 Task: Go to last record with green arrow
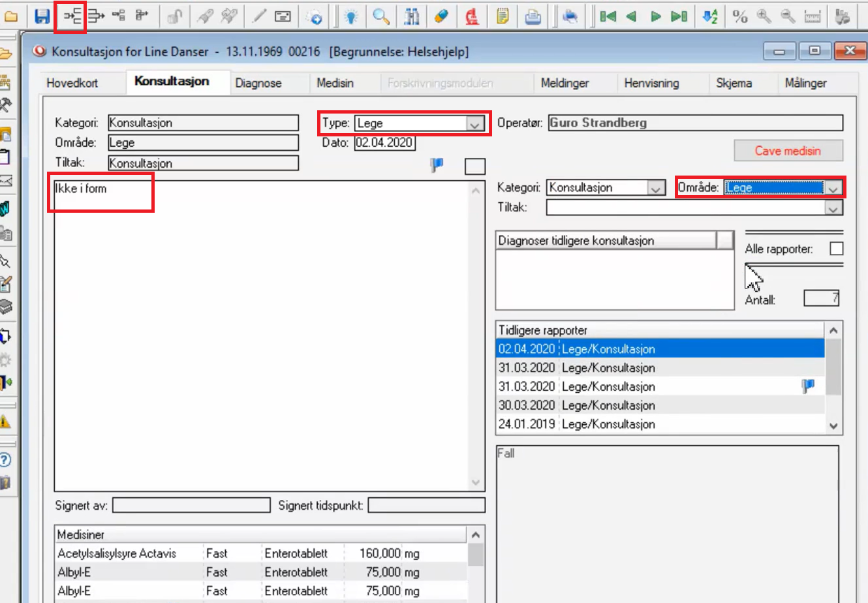coord(679,16)
